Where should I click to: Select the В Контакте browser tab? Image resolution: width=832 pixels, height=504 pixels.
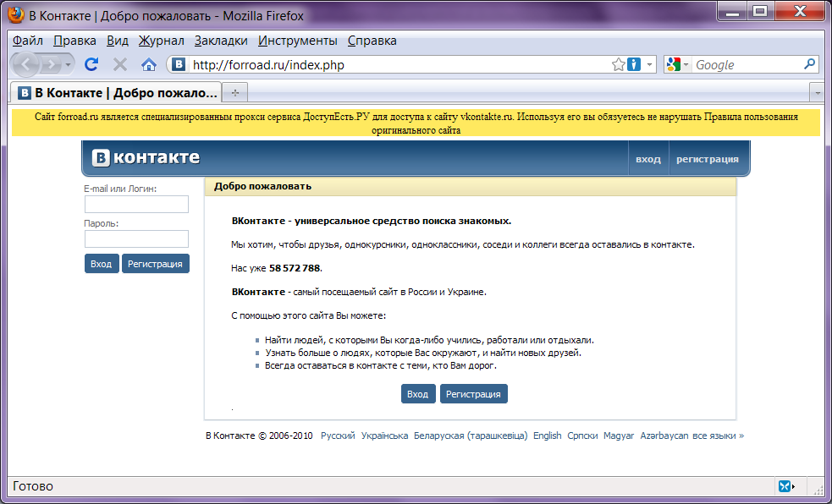tap(116, 93)
